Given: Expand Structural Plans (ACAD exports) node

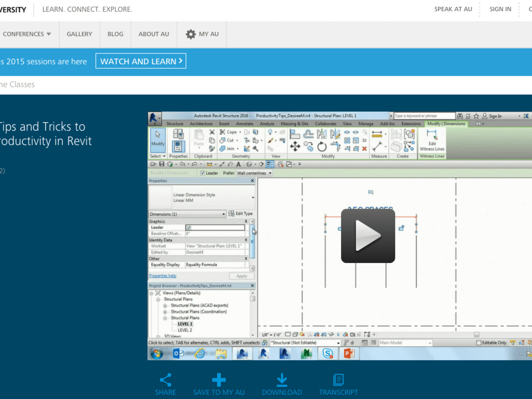Looking at the screenshot, I should [165, 305].
